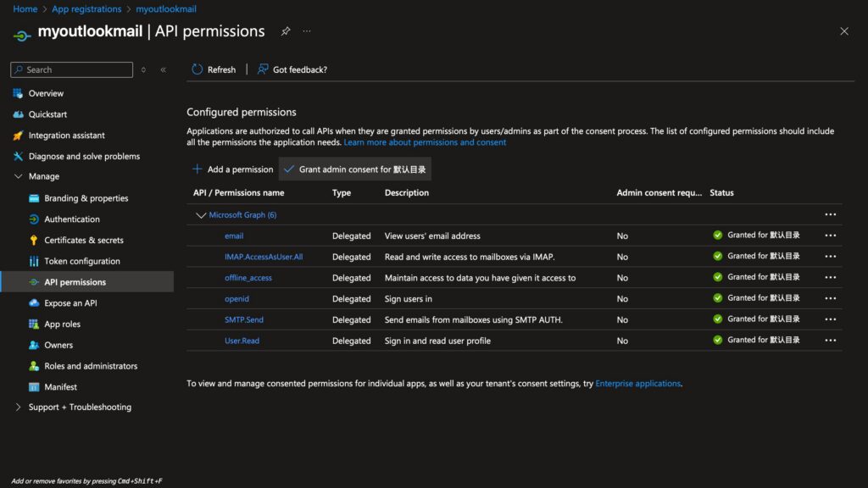Viewport: 868px width, 488px height.
Task: Collapse the Microsoft Graph (6) permission group
Action: (201, 215)
